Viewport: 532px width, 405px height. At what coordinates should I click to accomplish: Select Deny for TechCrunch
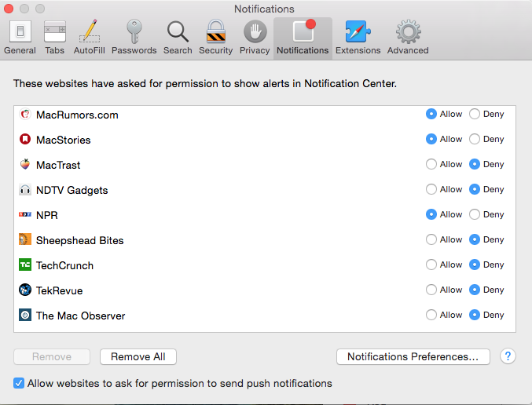coord(475,265)
